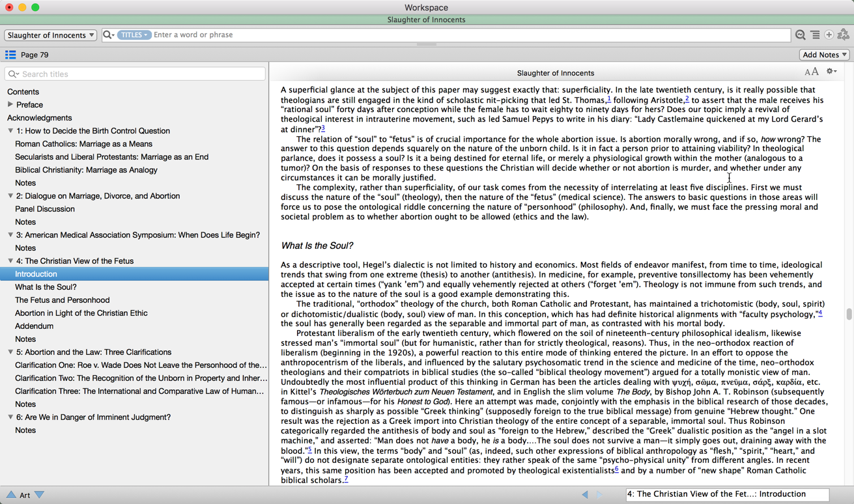The image size is (854, 504).
Task: Open The Fetus and Personhood
Action: click(62, 300)
